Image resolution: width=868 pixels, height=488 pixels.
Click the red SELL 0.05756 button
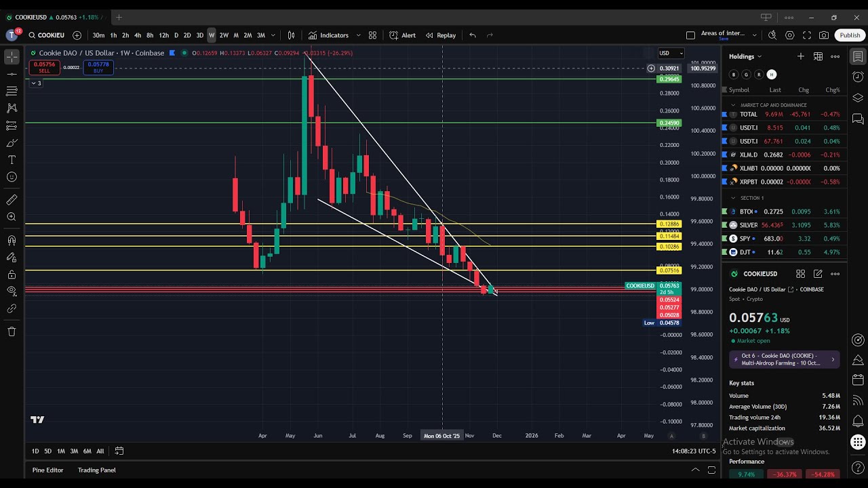coord(44,67)
